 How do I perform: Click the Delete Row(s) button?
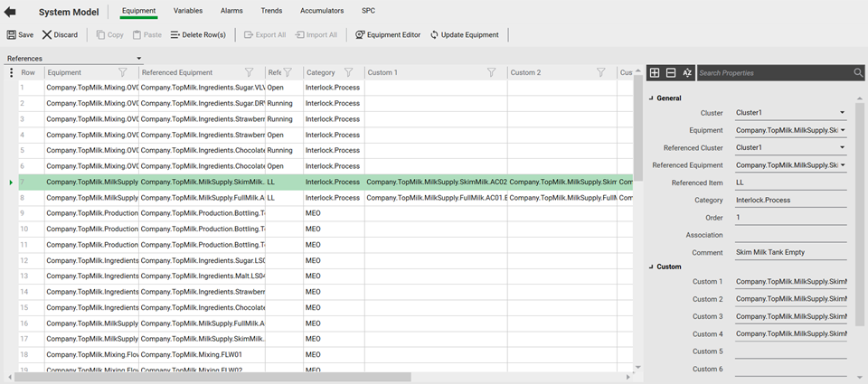pyautogui.click(x=197, y=34)
